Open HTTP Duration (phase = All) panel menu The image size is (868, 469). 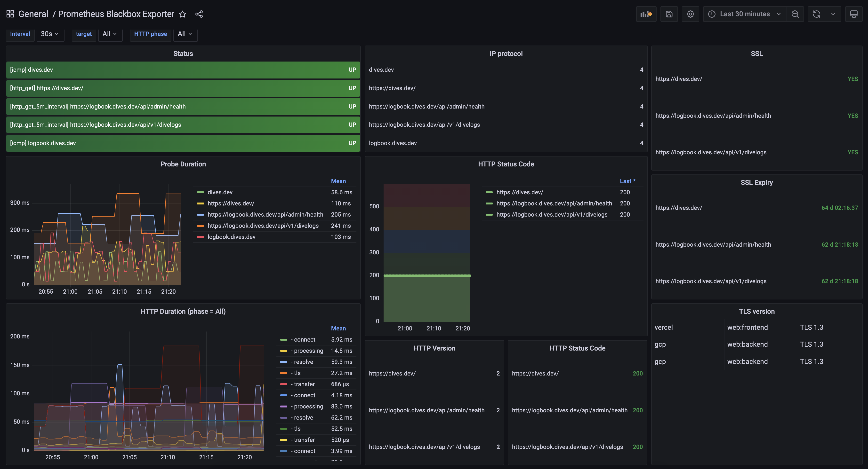pos(183,312)
